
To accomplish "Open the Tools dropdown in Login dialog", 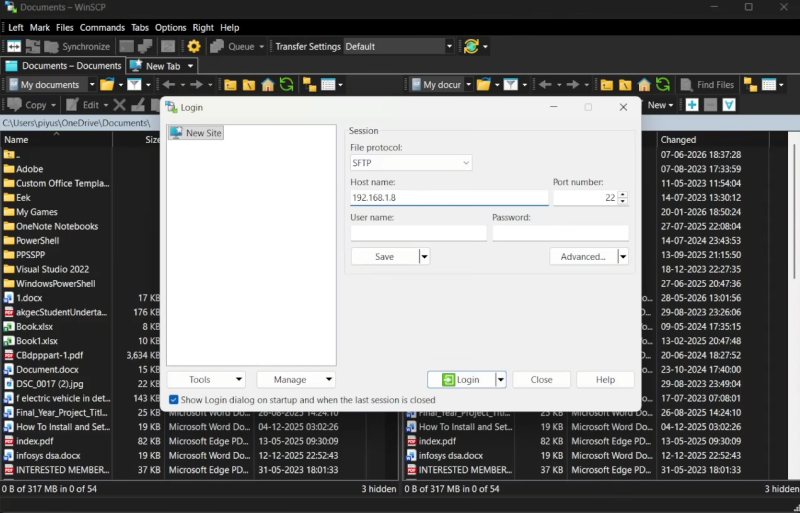I will [206, 379].
